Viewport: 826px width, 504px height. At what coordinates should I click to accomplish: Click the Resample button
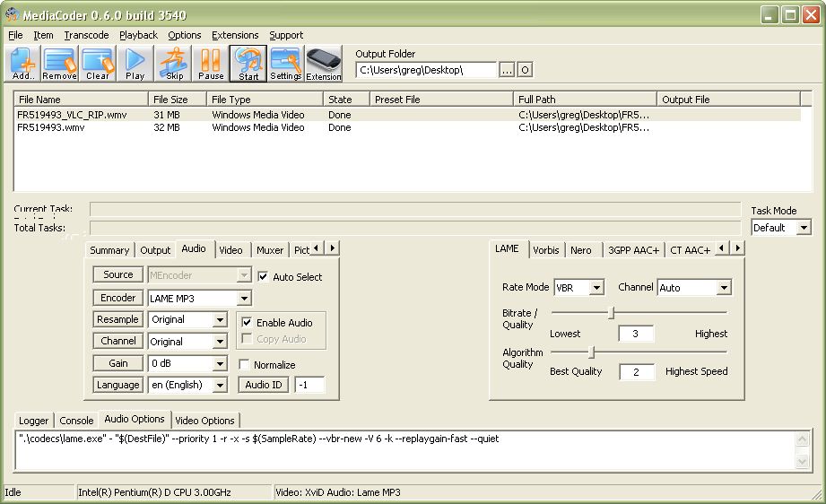click(x=118, y=319)
